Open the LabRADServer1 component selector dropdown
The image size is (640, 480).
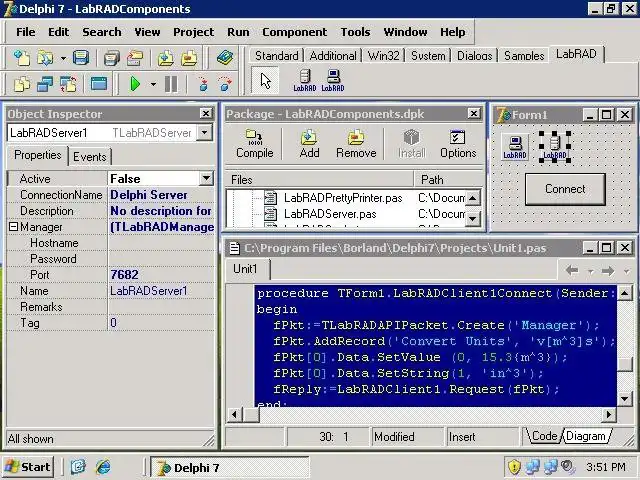tap(204, 133)
